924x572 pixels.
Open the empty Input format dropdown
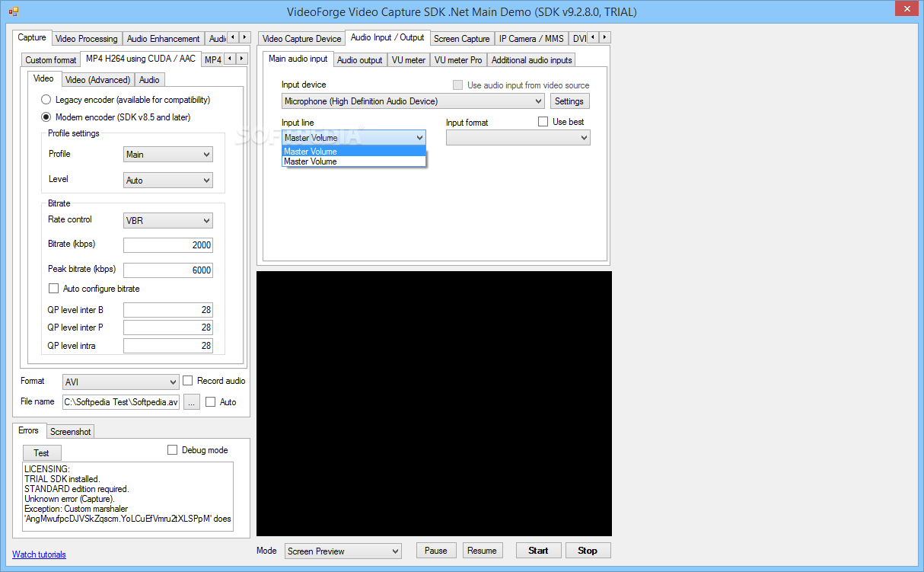tap(518, 138)
